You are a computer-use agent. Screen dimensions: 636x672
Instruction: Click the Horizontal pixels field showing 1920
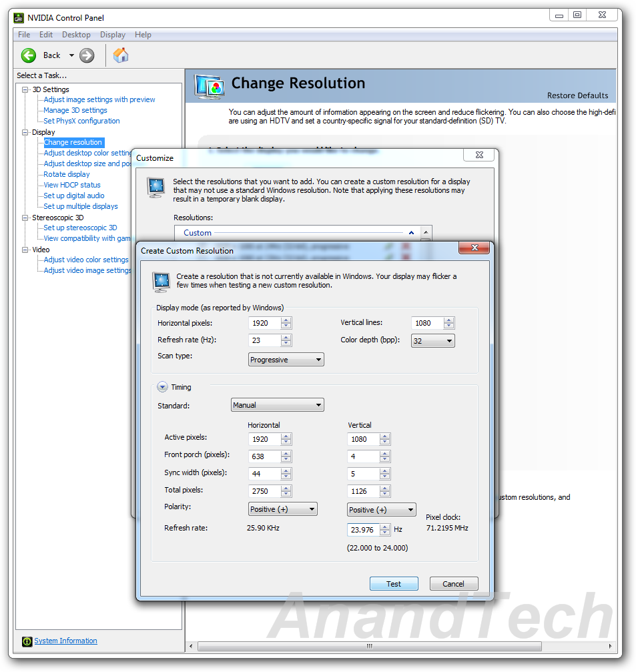click(x=264, y=323)
